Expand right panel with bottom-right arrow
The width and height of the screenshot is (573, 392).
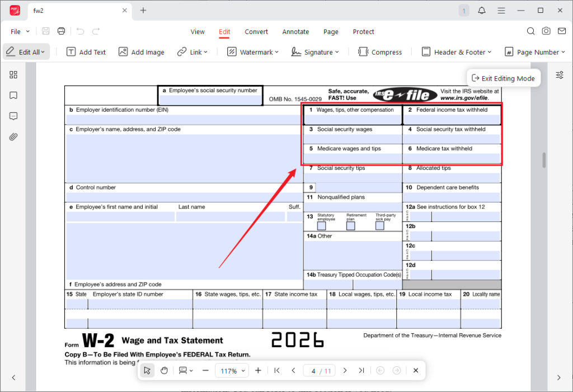pyautogui.click(x=559, y=377)
